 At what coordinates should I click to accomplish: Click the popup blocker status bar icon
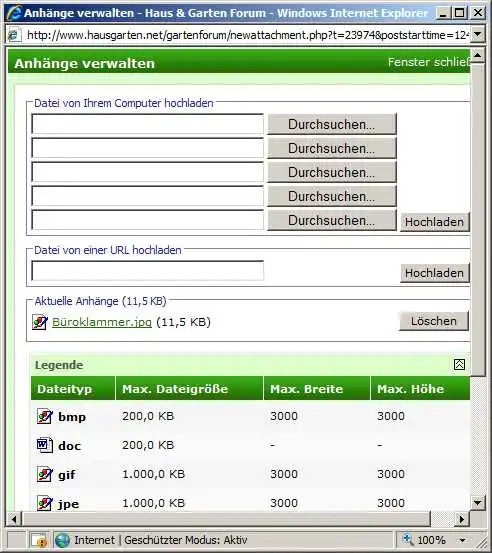39,540
